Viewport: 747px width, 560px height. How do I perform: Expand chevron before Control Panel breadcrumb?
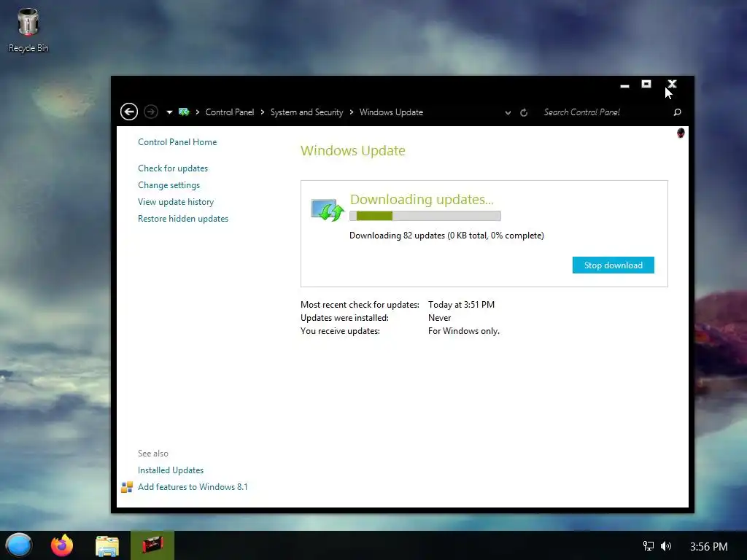click(x=198, y=112)
